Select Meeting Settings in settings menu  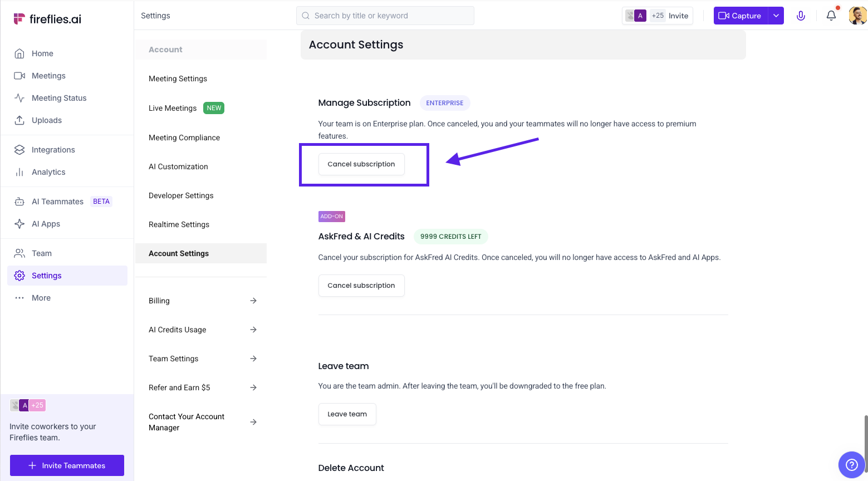(178, 78)
